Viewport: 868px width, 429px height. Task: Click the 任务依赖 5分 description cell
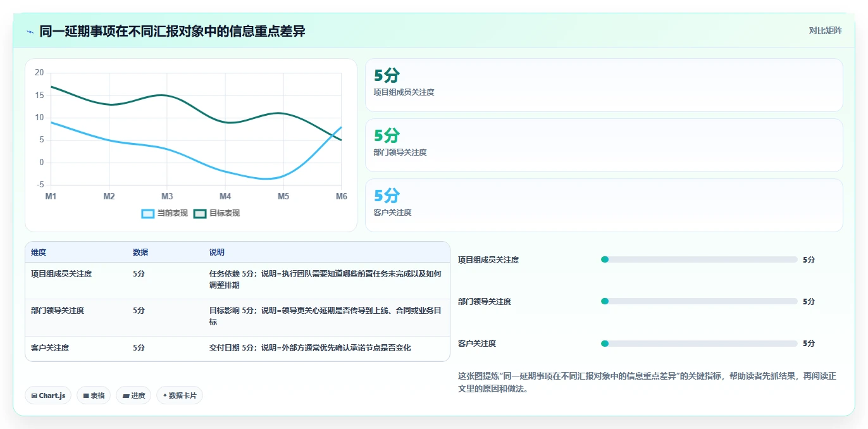[326, 280]
